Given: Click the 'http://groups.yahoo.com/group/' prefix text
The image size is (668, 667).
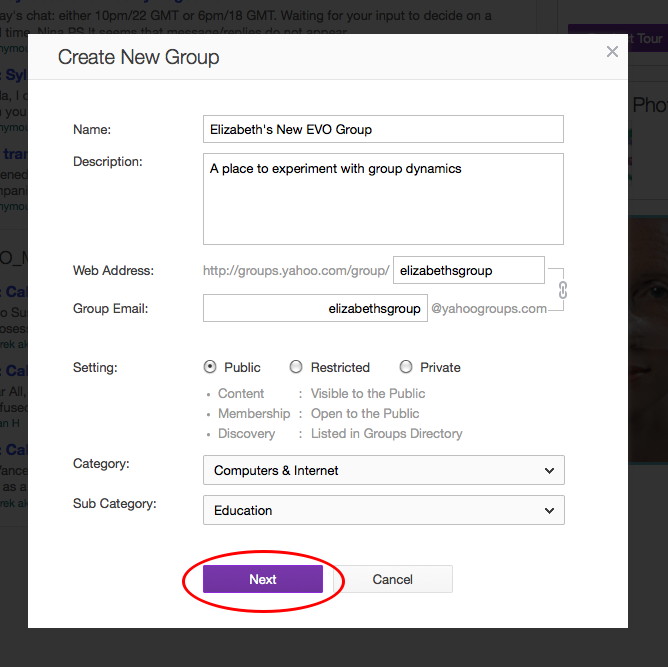Looking at the screenshot, I should [x=296, y=270].
